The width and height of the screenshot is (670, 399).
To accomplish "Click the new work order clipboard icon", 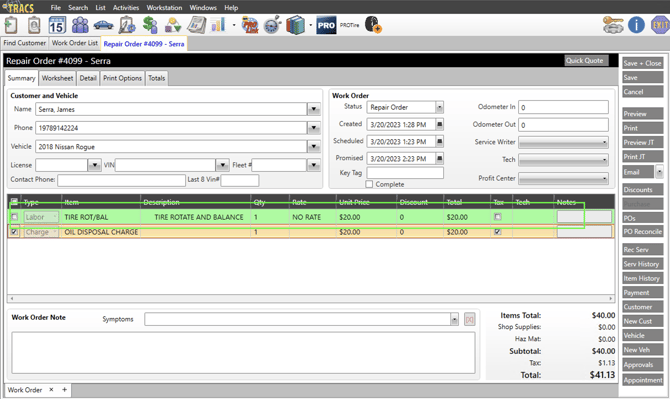I will click(11, 25).
